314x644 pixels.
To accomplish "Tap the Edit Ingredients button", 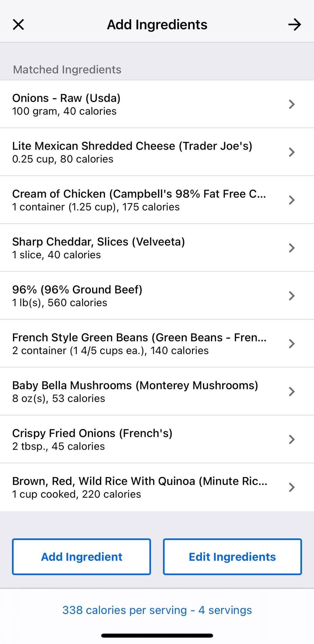I will [x=232, y=557].
